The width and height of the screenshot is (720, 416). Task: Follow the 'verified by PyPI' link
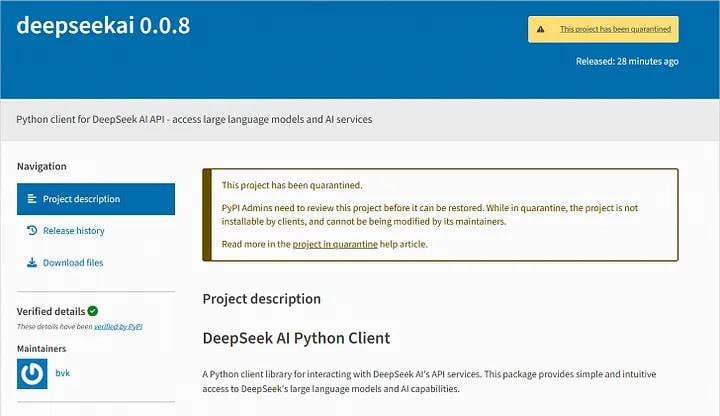(x=118, y=326)
